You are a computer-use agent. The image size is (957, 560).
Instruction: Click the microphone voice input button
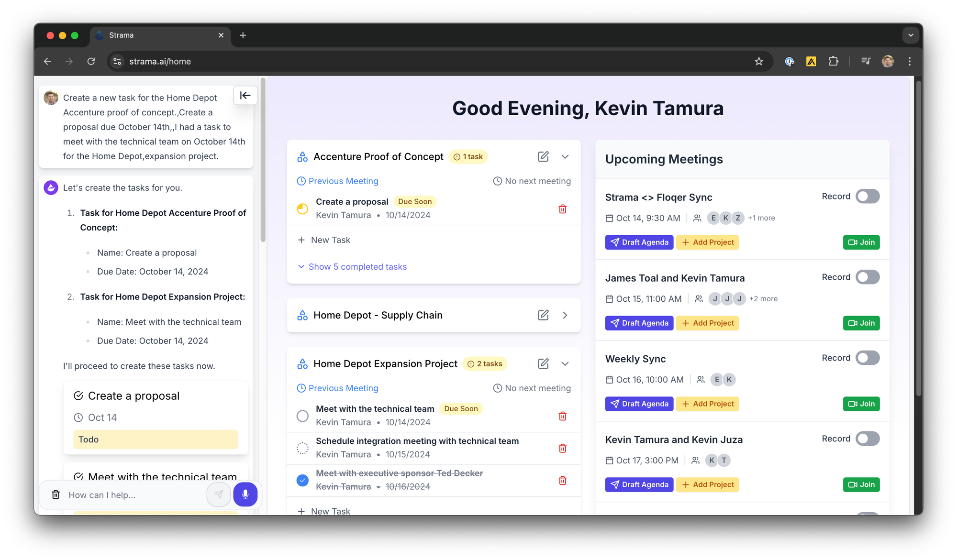pos(245,494)
